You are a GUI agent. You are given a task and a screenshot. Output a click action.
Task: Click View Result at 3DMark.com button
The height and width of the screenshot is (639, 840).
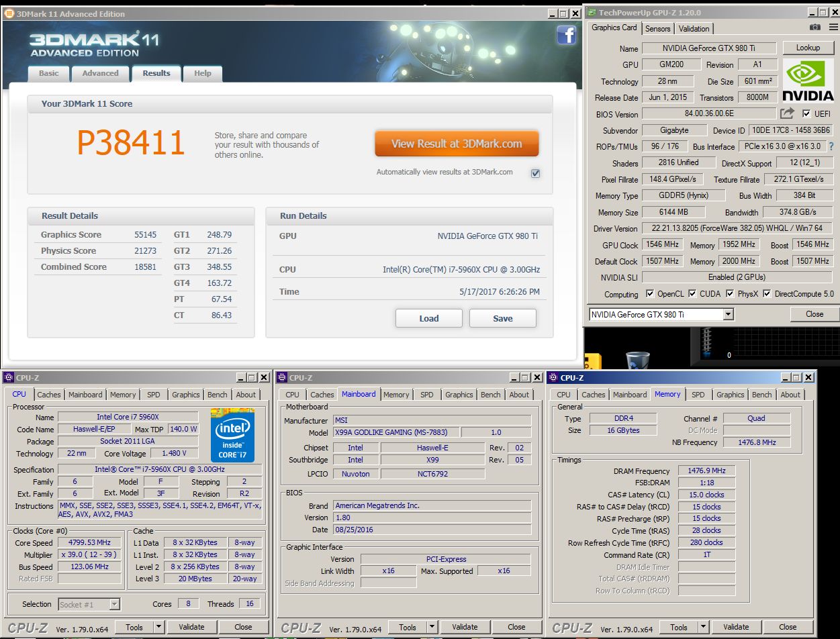(457, 144)
